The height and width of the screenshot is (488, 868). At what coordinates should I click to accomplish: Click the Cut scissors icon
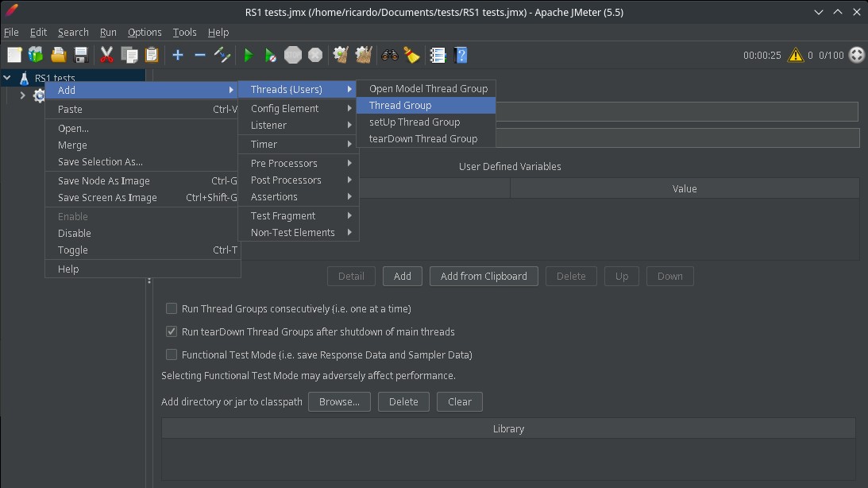106,55
